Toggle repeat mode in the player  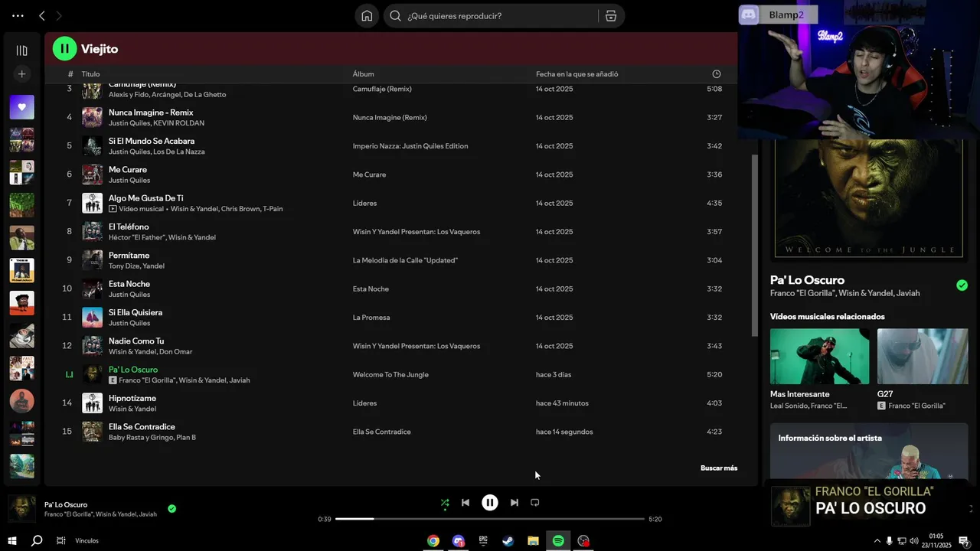click(x=535, y=503)
